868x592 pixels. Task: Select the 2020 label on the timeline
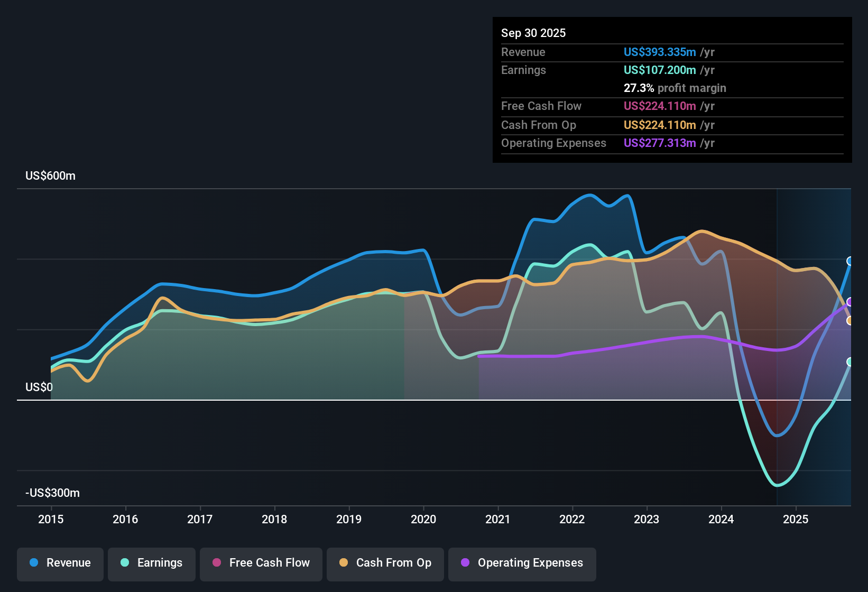[x=423, y=520]
